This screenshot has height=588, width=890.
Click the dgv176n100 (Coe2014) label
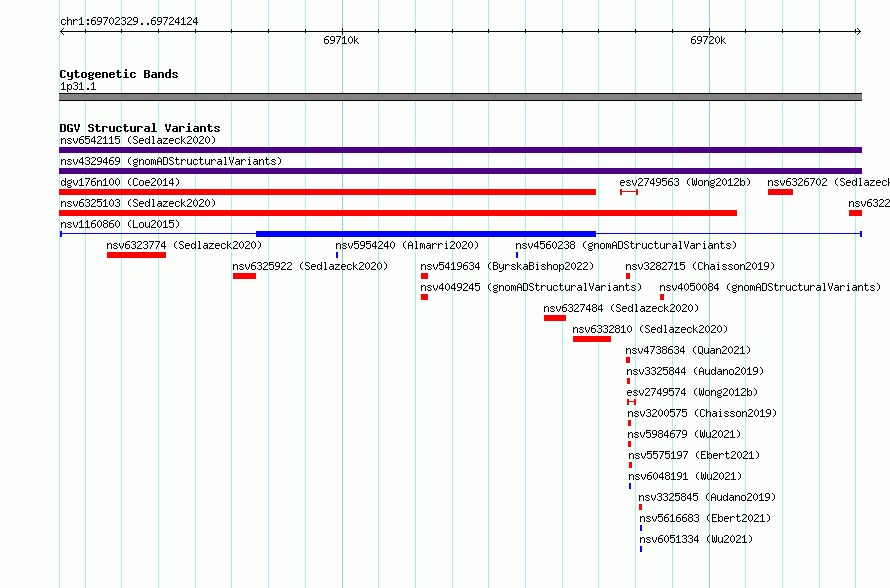pyautogui.click(x=120, y=182)
